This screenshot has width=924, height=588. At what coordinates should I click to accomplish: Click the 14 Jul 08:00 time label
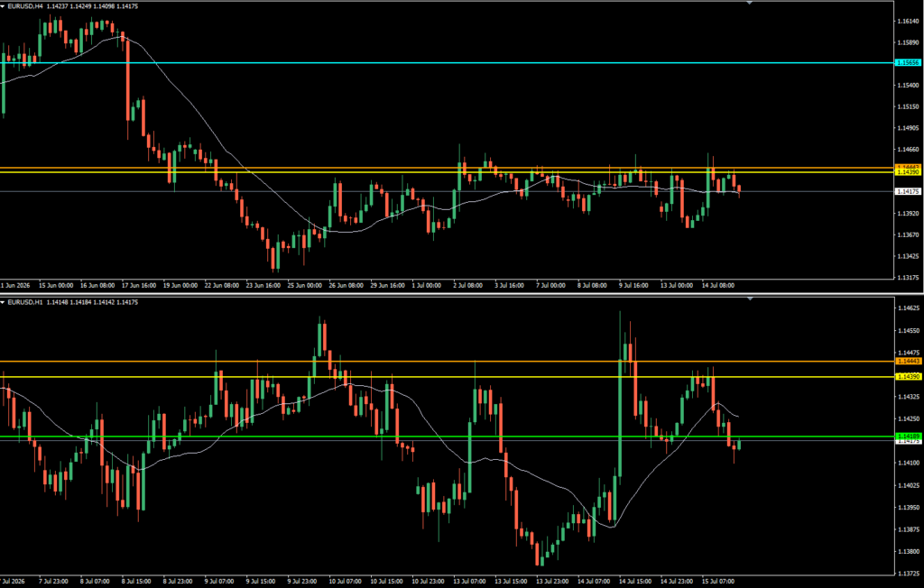point(718,285)
